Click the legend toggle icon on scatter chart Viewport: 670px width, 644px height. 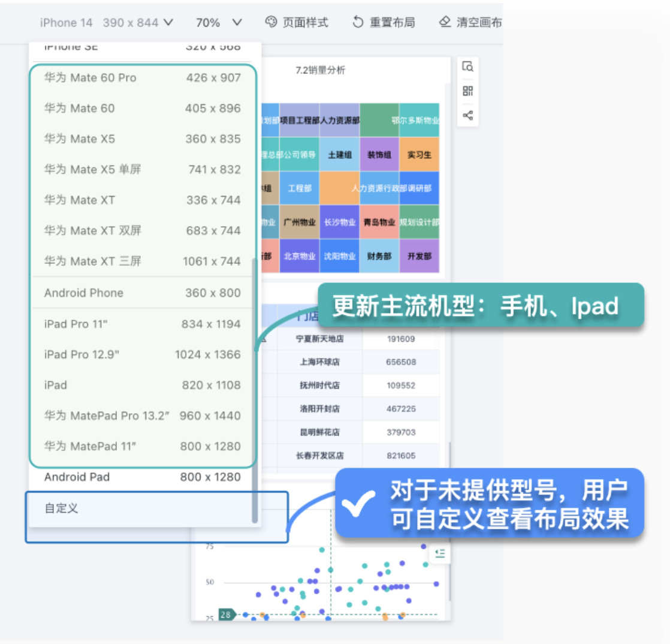(440, 553)
